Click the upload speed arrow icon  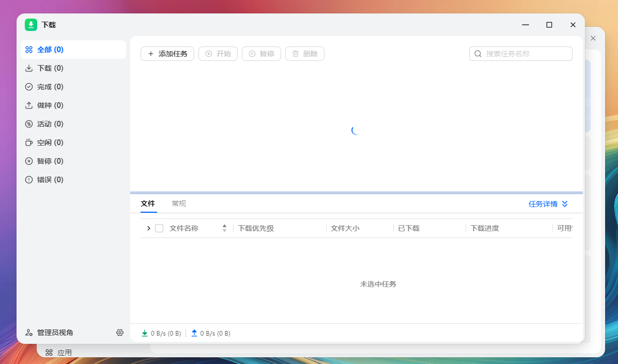click(x=194, y=333)
